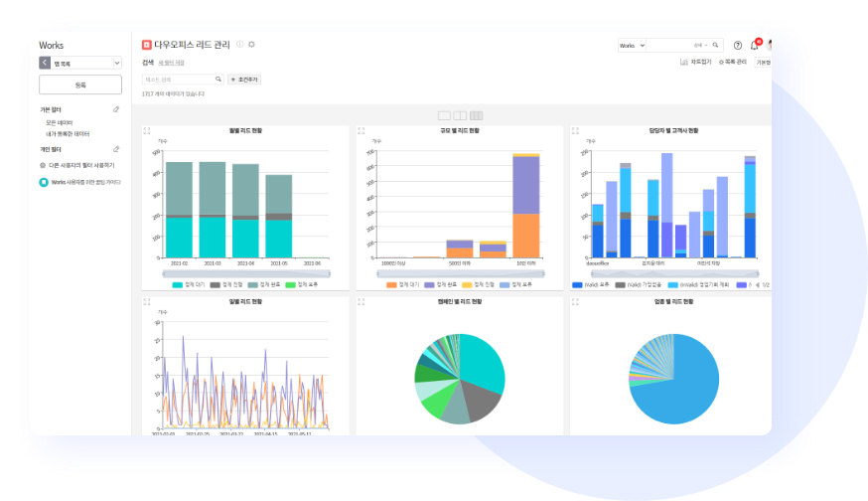Viewport: 868px width, 501px height.
Task: Open app settings gear beside the title
Action: [x=251, y=45]
